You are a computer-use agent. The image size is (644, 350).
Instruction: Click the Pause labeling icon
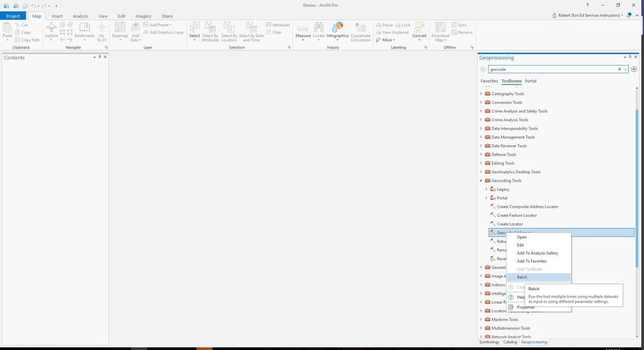click(x=378, y=25)
